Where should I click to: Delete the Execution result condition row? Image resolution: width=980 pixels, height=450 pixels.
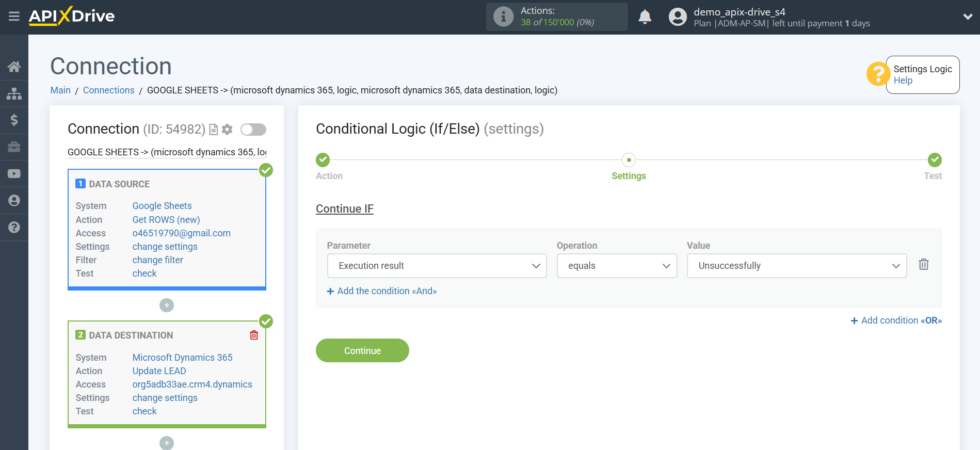[924, 265]
